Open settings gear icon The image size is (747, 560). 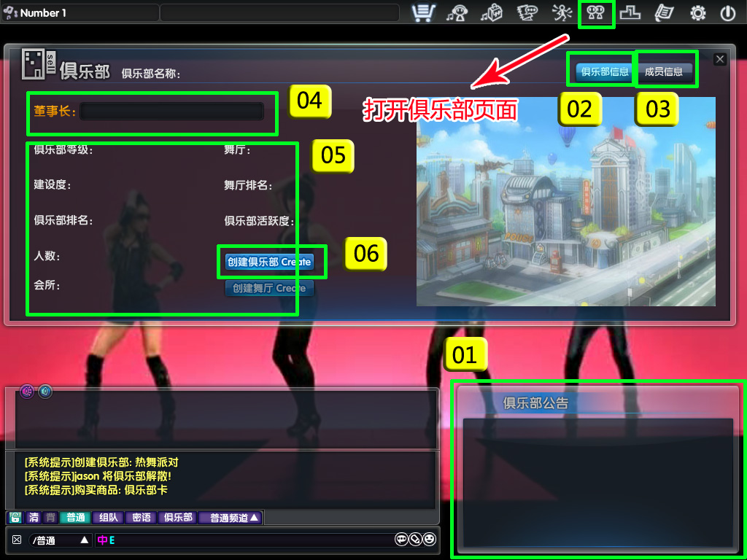pos(698,13)
